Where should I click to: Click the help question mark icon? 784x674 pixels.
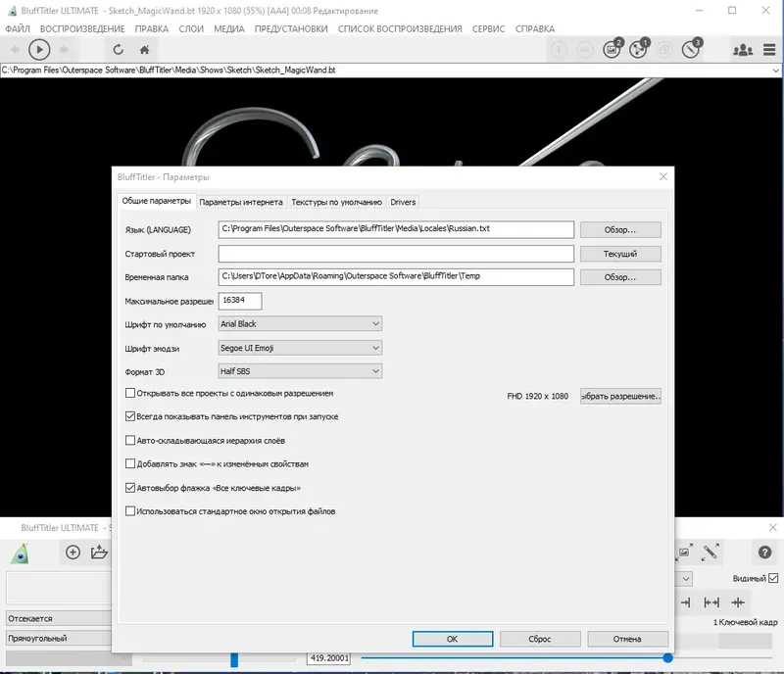(764, 552)
